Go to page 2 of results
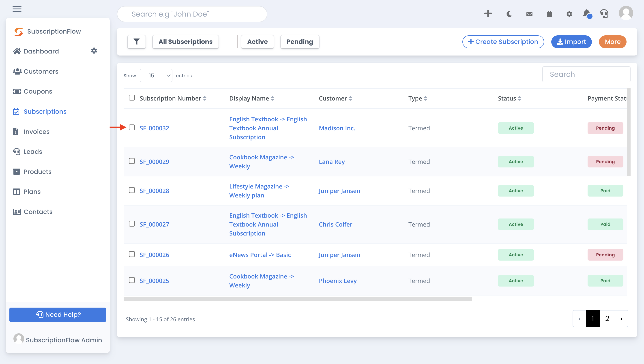The height and width of the screenshot is (364, 644). (607, 318)
